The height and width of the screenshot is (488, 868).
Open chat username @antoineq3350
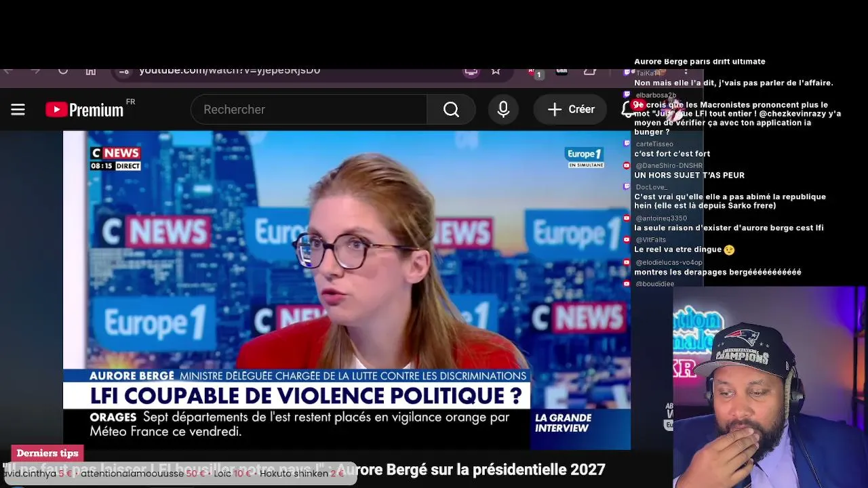661,218
